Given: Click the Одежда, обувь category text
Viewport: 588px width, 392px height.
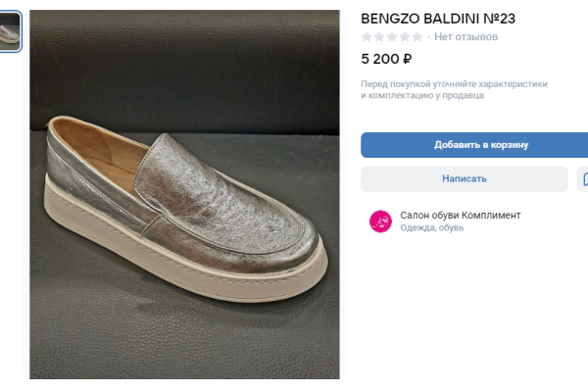Looking at the screenshot, I should [432, 228].
